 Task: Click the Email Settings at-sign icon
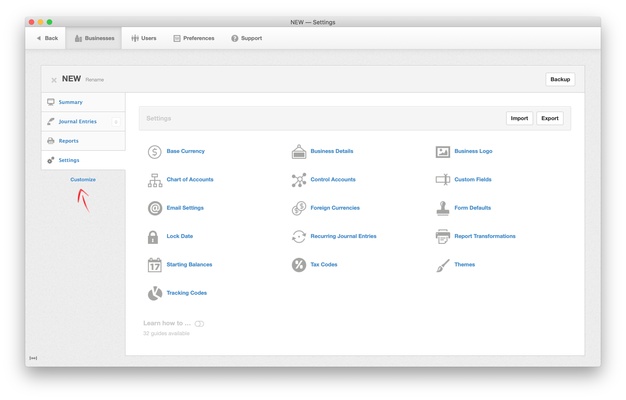coord(155,208)
